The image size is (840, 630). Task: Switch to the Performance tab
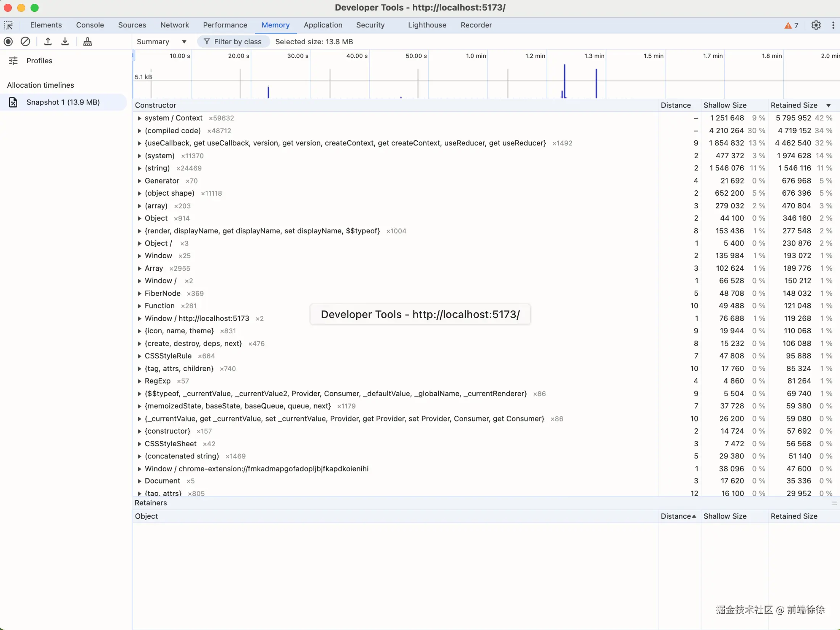point(225,25)
